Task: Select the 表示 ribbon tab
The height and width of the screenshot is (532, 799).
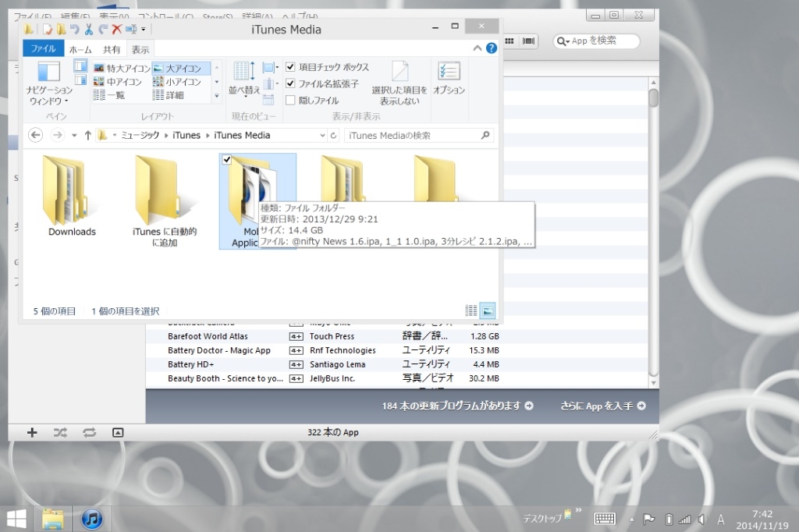Action: pyautogui.click(x=140, y=49)
